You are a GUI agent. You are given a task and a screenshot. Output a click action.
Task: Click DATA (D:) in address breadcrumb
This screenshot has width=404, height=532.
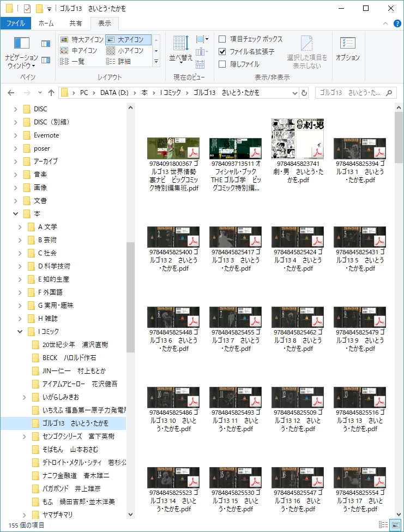coord(114,93)
